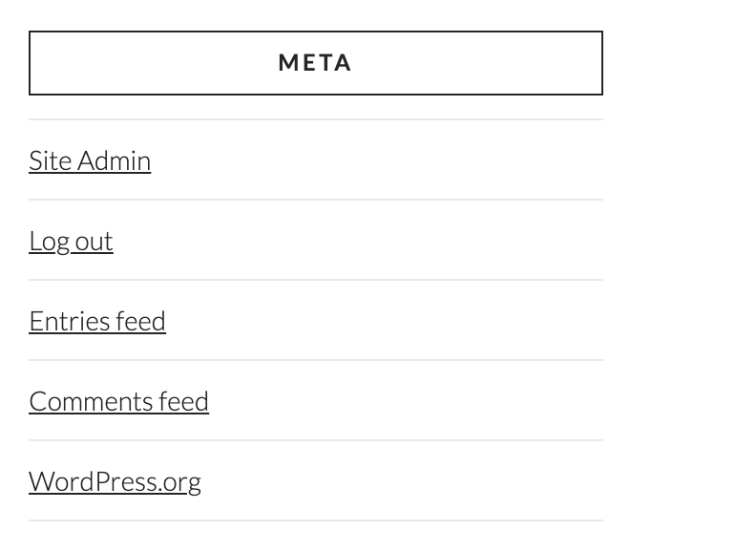
Task: Click the Log out link
Action: (71, 242)
